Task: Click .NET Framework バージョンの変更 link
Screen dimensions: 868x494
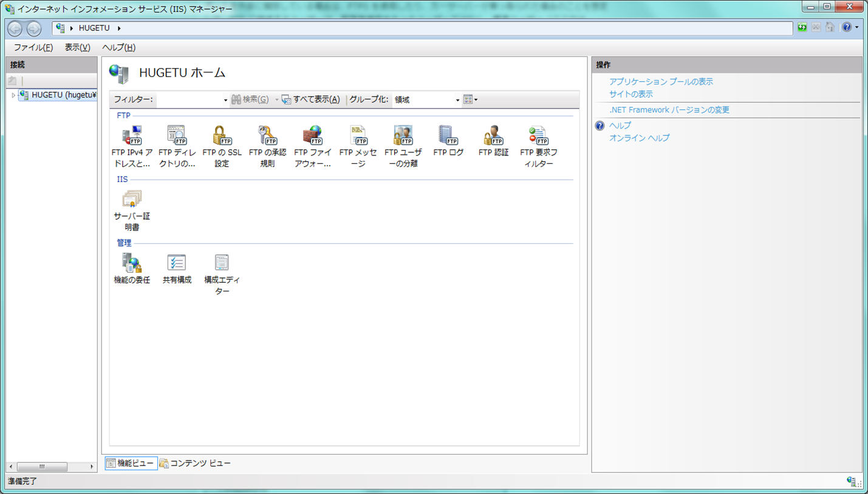Action: click(669, 110)
